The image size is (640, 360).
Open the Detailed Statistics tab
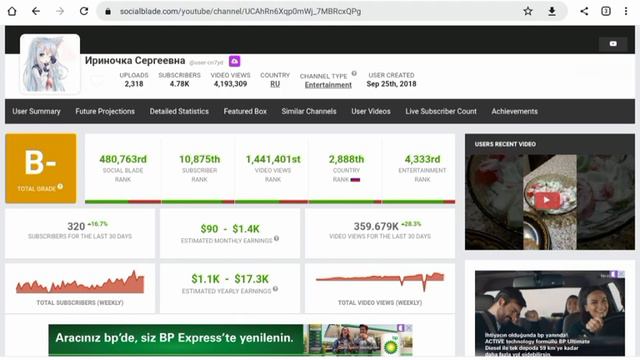179,111
